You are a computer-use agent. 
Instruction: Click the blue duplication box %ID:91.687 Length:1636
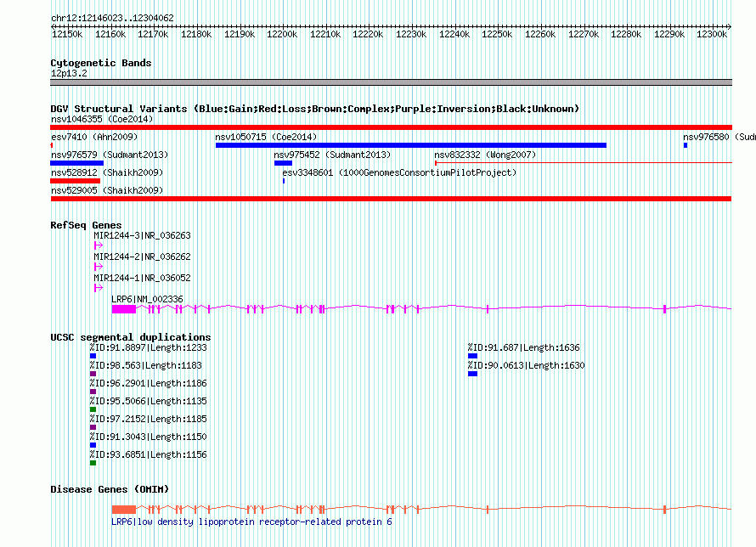(472, 356)
